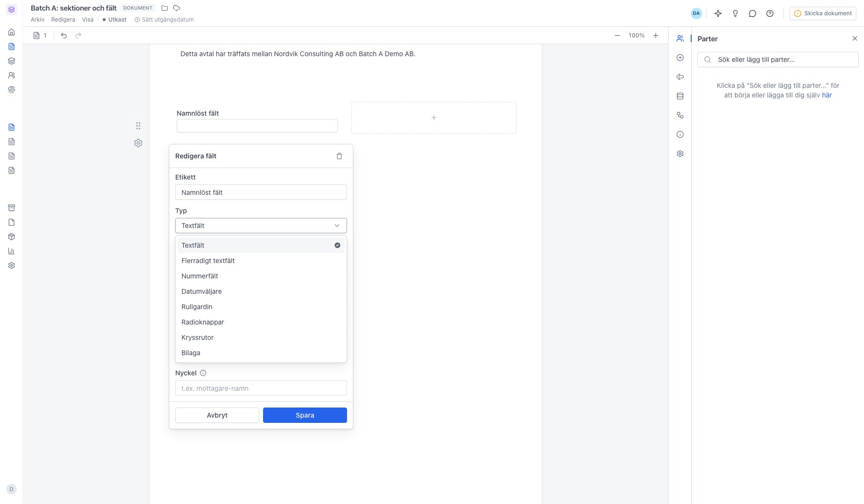Follow the 'här' link in Parter panel
Viewport: 864px width, 504px height.
[827, 95]
